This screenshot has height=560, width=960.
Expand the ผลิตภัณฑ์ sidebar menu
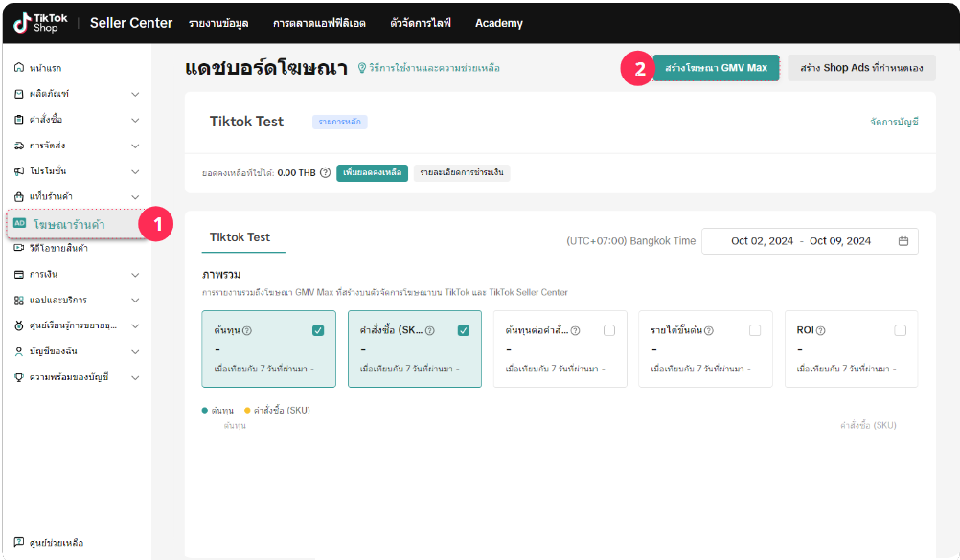click(135, 94)
